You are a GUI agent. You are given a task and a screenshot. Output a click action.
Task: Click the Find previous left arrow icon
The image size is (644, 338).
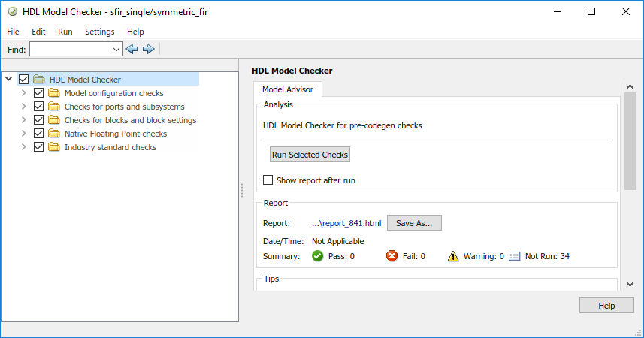tap(132, 49)
